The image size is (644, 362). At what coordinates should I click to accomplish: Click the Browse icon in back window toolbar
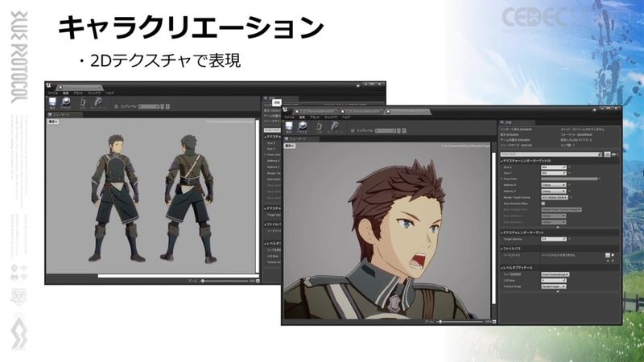coord(68,104)
